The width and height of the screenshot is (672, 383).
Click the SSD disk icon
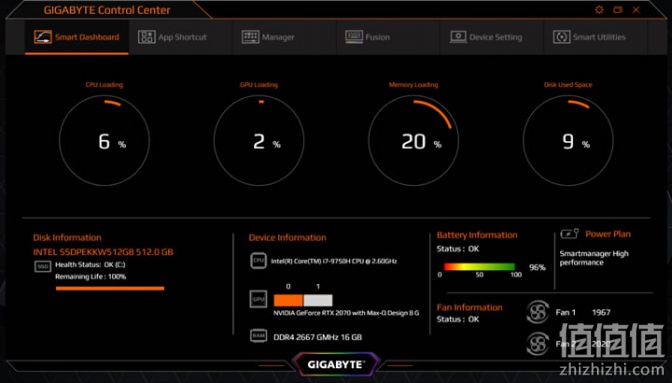[x=42, y=266]
